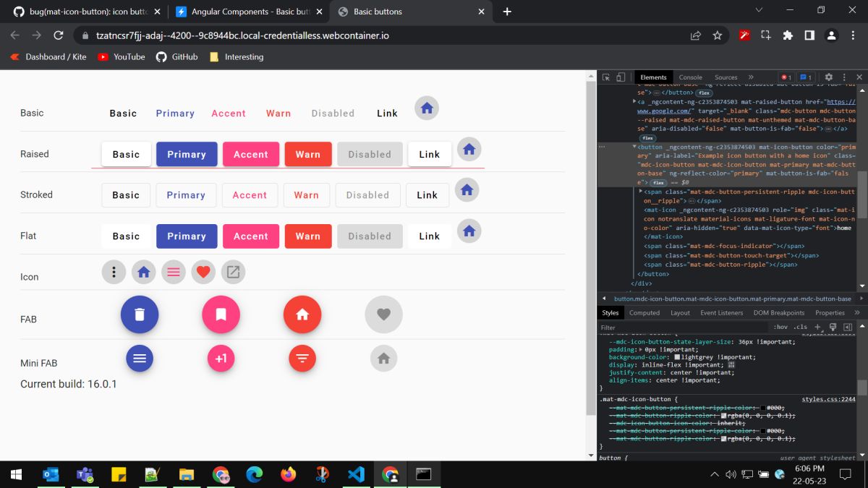The height and width of the screenshot is (488, 868).
Task: Open DevTools three-dot customize menu
Action: pyautogui.click(x=844, y=77)
